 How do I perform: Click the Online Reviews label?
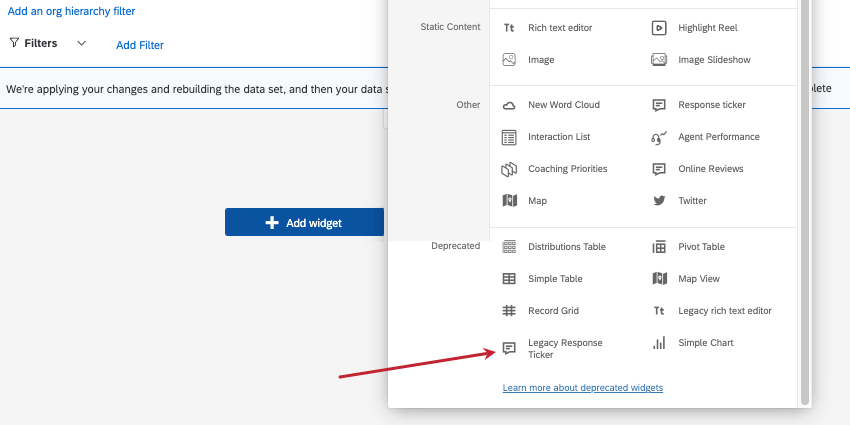point(711,169)
